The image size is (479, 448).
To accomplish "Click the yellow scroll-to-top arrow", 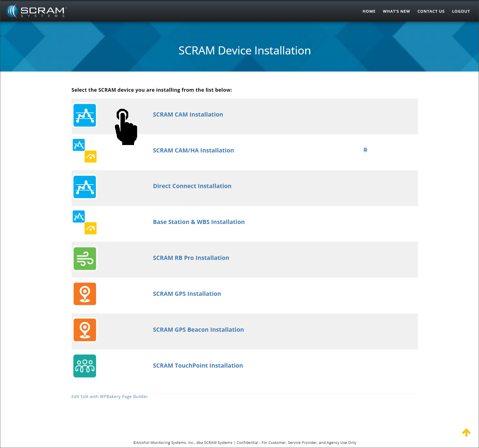I will 466,432.
